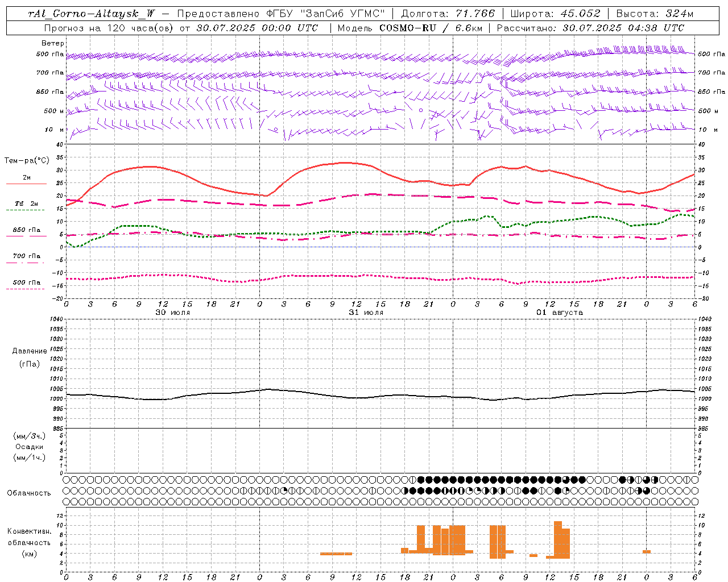Viewport: 728px width, 582px height.
Task: Click the tallest orange convective cloud bar
Action: (x=558, y=540)
